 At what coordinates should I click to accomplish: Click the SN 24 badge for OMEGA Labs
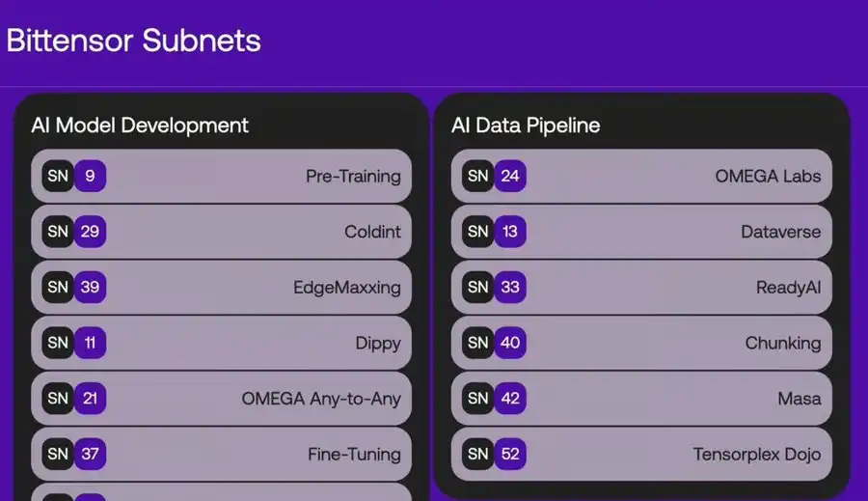(494, 176)
